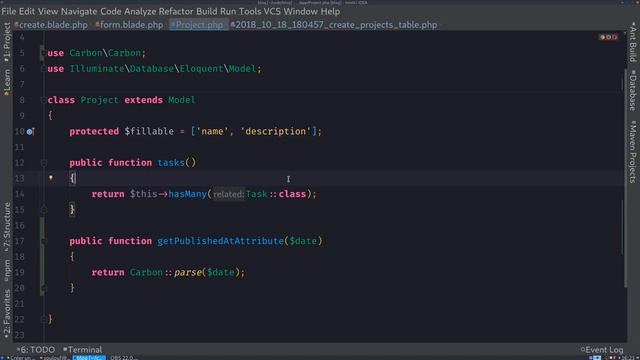Click the parse method call on line 19
This screenshot has height=360, width=640.
(188, 272)
